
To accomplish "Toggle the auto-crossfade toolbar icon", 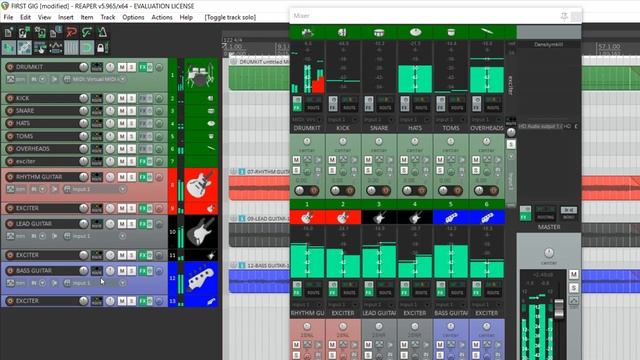I will 9,48.
